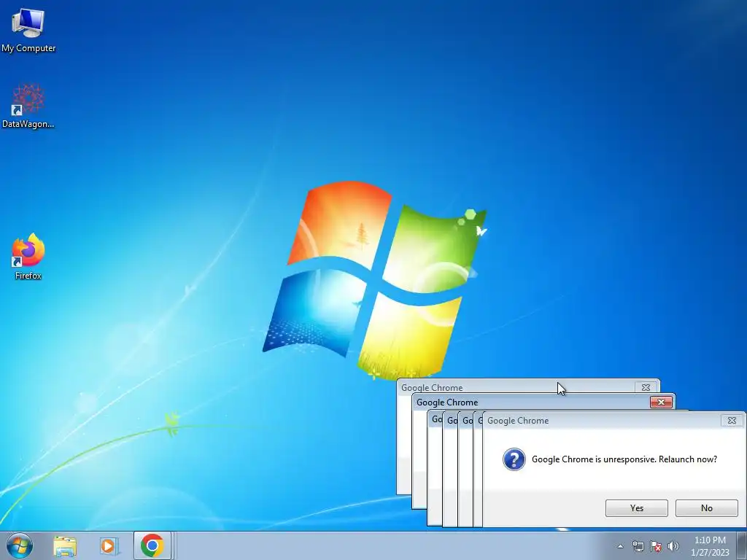Click the Show desktop strip at taskbar end
This screenshot has width=747, height=560.
tap(742, 545)
